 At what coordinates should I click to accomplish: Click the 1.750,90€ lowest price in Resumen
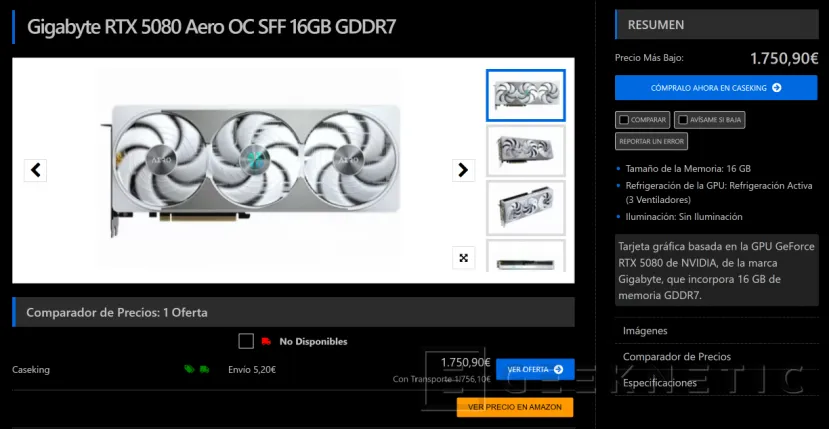tap(784, 59)
